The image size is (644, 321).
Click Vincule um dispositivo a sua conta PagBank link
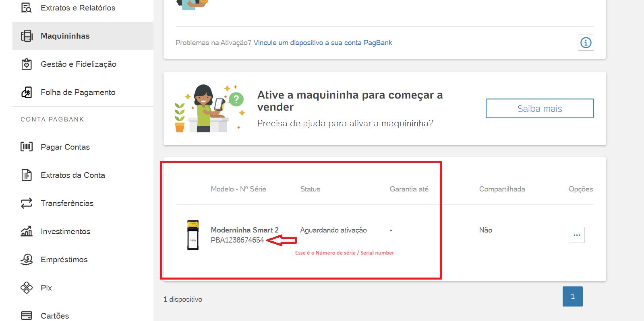coord(323,43)
